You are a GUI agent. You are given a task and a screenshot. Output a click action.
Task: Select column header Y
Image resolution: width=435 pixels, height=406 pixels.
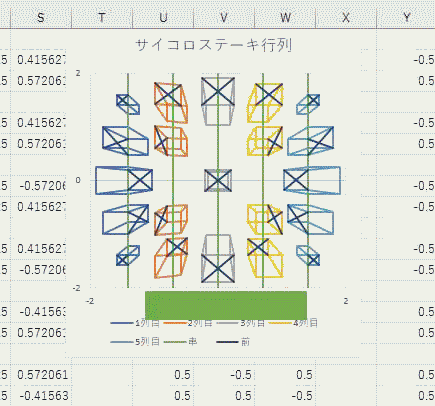click(406, 17)
